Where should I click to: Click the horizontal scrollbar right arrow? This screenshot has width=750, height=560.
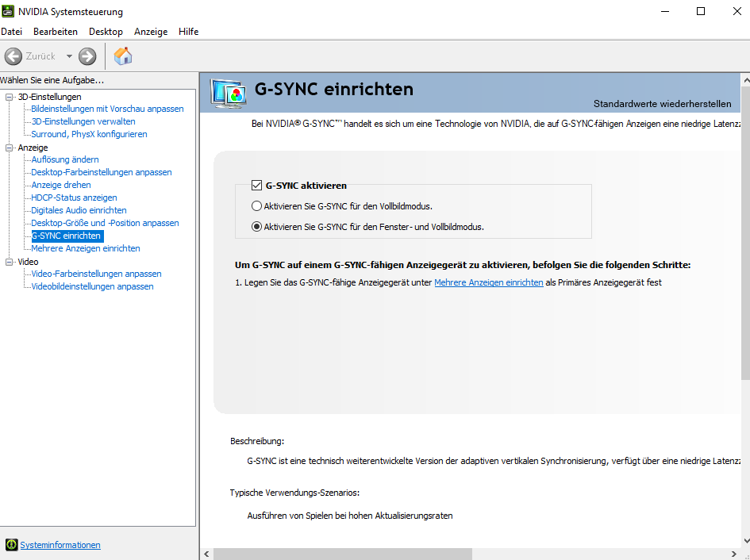pyautogui.click(x=734, y=554)
